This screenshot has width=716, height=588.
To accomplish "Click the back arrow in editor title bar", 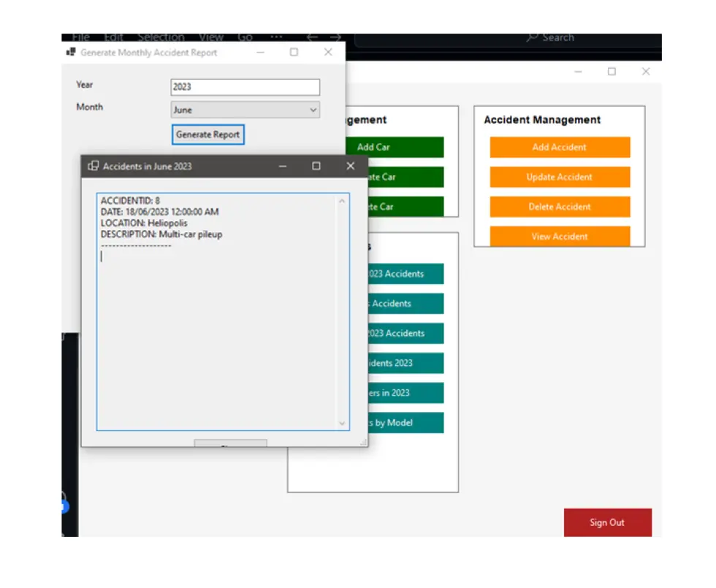I will 313,37.
